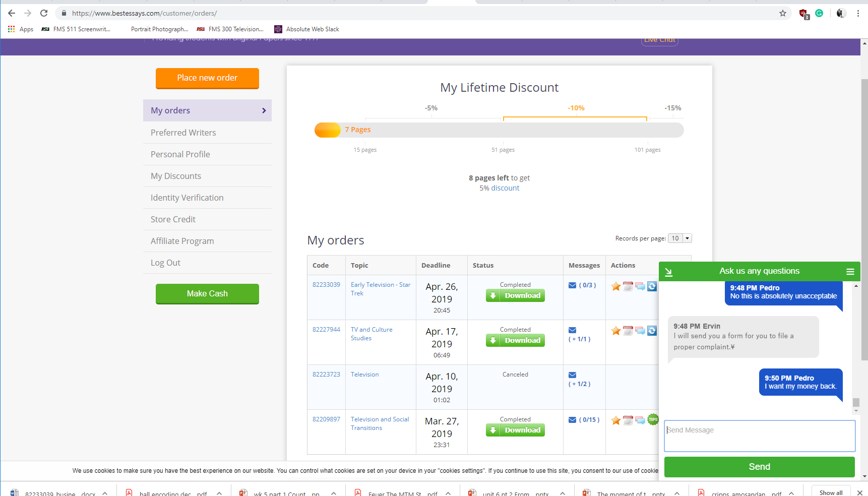Open the Television topic link
Viewport: 868px width, 496px height.
pos(365,375)
